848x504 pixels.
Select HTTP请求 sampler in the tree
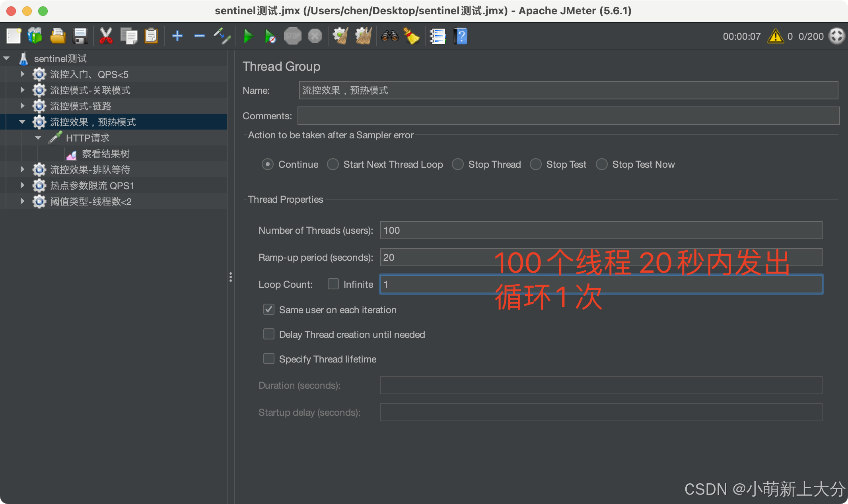[88, 138]
